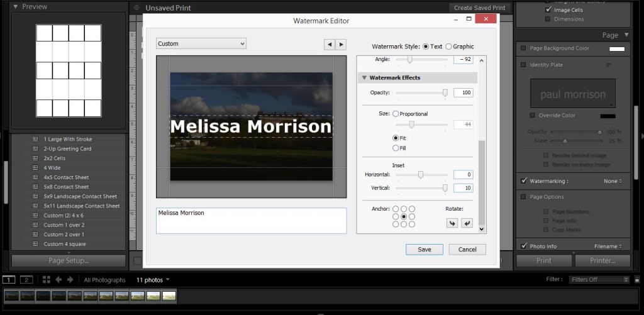Viewport: 644px width, 315px height.
Task: Go to previous preset with left arrow
Action: point(330,44)
